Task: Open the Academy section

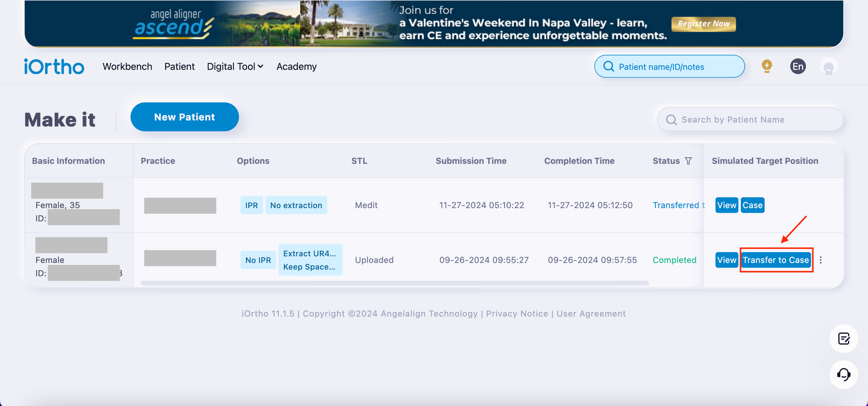Action: coord(297,66)
